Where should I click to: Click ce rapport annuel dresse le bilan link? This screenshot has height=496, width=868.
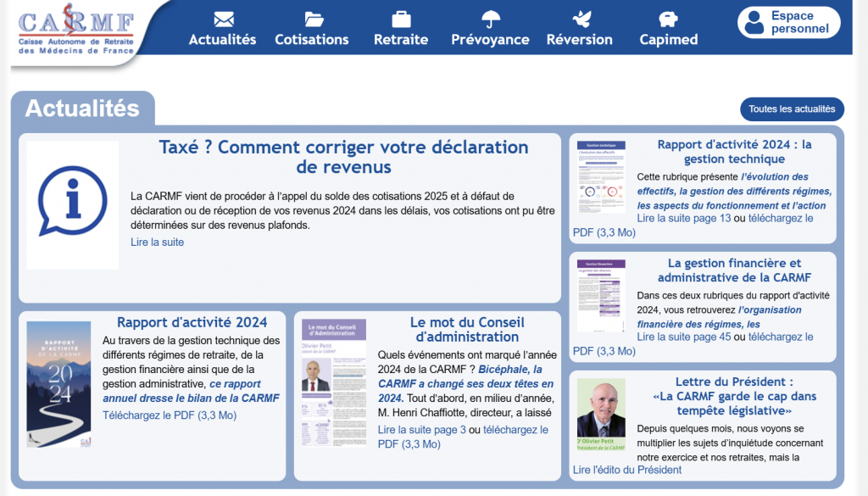[x=191, y=391]
